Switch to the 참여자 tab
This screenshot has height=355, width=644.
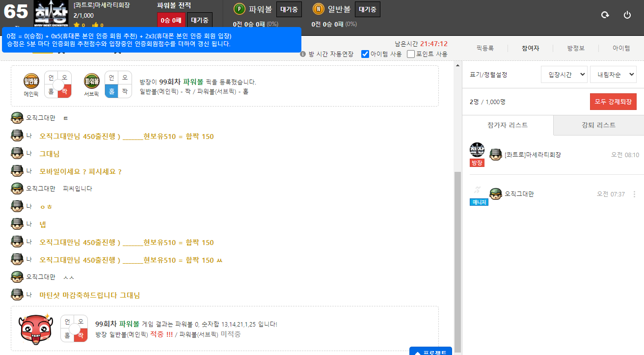(x=531, y=48)
